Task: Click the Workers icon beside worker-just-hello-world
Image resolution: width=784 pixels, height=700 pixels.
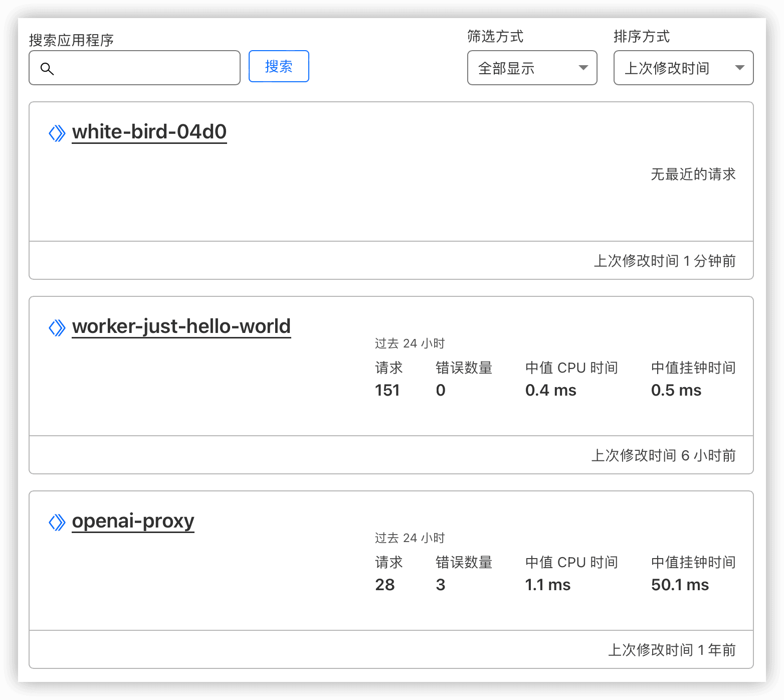Action: pyautogui.click(x=57, y=327)
